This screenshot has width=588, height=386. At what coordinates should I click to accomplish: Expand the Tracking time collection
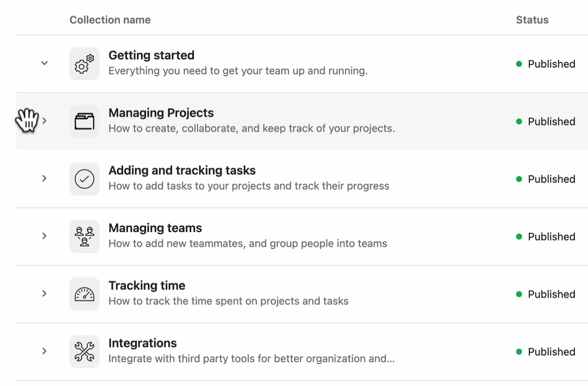click(45, 294)
